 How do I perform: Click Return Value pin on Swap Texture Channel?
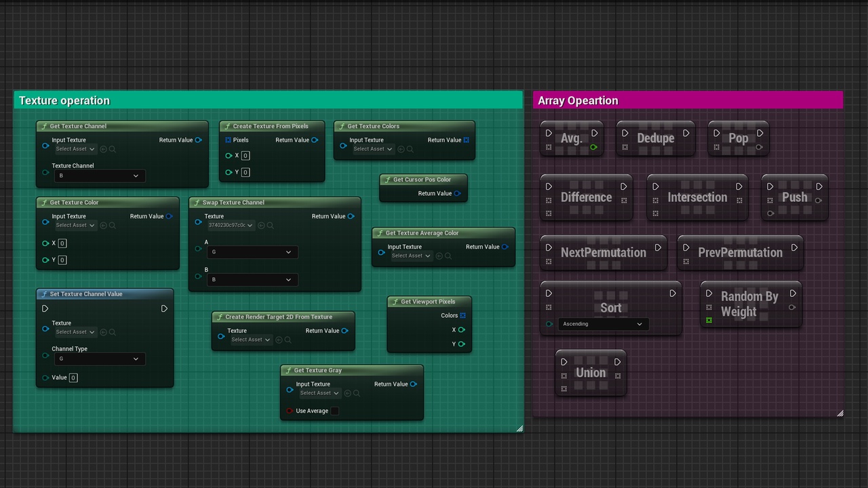coord(351,216)
